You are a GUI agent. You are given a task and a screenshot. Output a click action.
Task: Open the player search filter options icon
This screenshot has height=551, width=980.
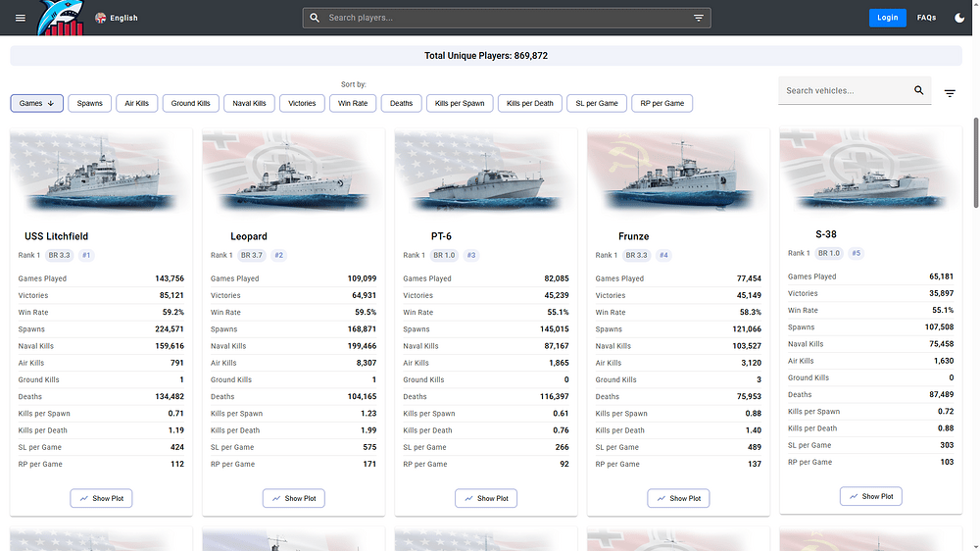(x=699, y=18)
